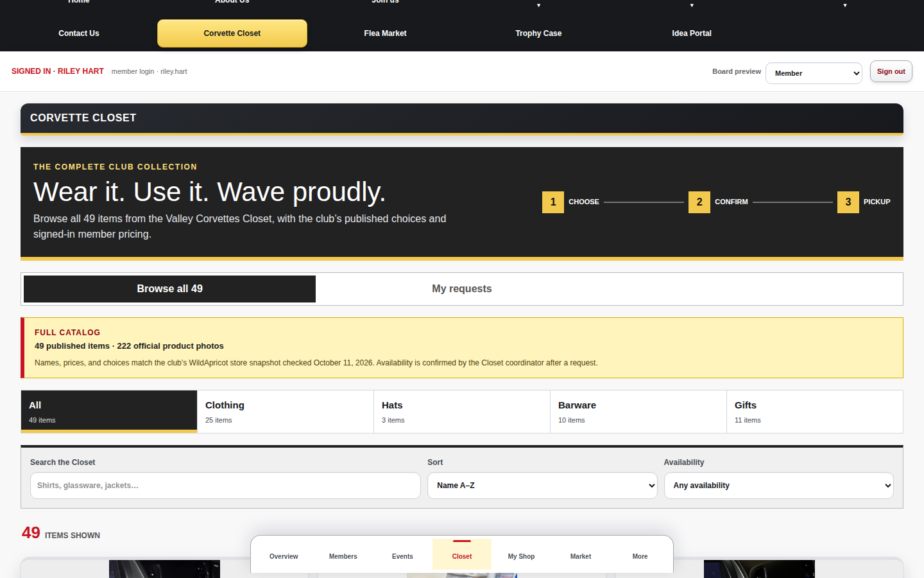Click the 'Wear it. Use it. Wave proudly.' headline
The height and width of the screenshot is (578, 924).
click(209, 192)
